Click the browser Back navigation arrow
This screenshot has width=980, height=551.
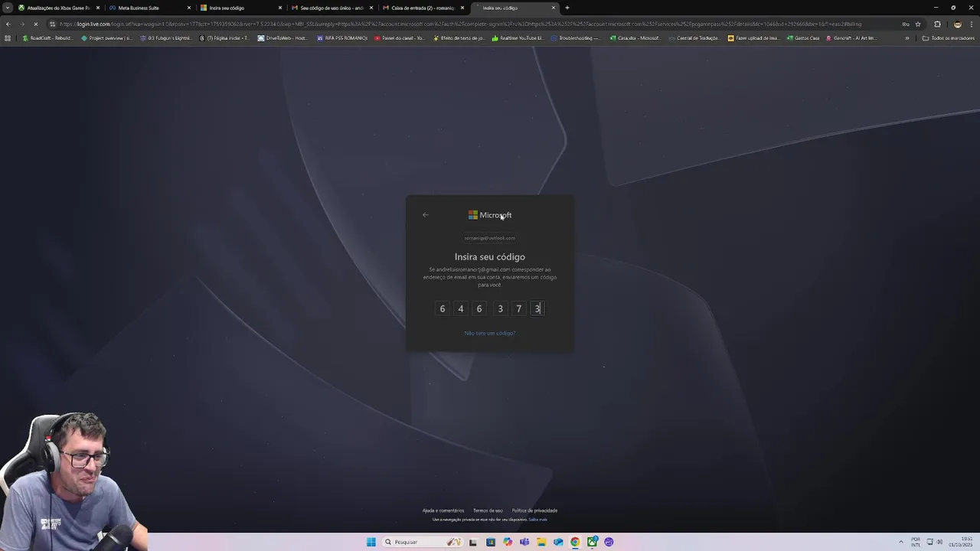coord(8,24)
